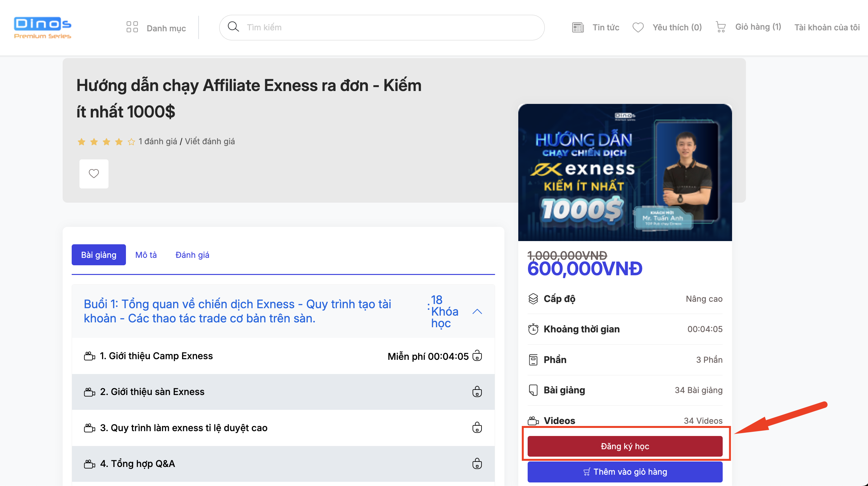The width and height of the screenshot is (868, 486).
Task: Click camera icon for Giới thiệu sàn Exness
Action: (x=89, y=392)
